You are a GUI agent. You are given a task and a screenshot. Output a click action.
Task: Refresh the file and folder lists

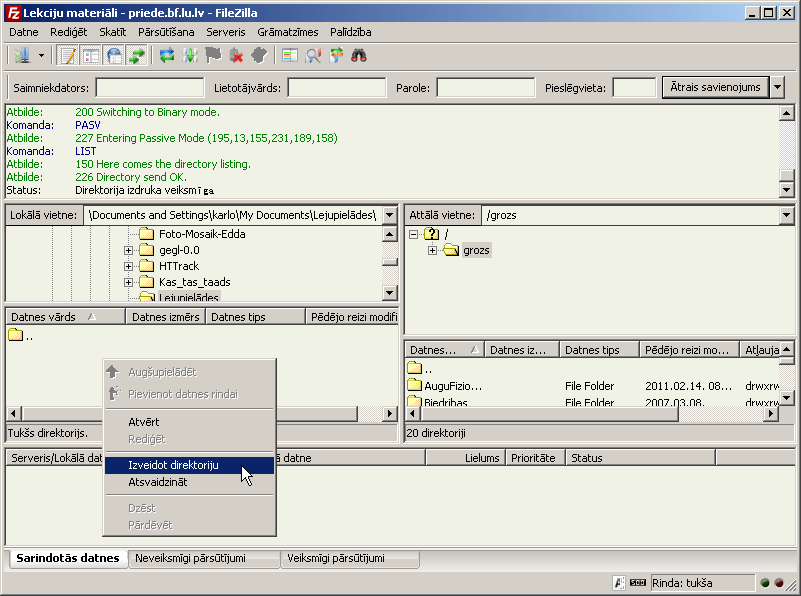pyautogui.click(x=167, y=55)
